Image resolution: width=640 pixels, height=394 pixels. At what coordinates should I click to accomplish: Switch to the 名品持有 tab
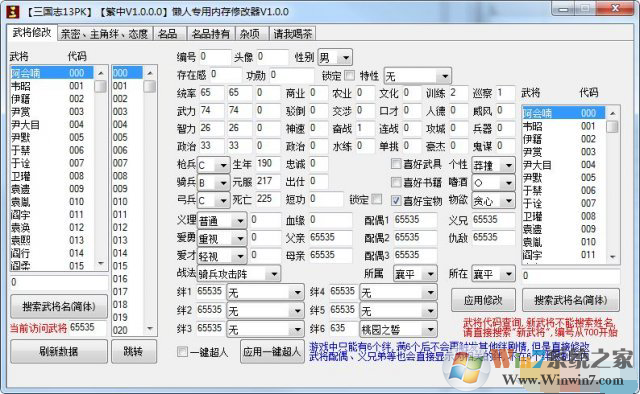coord(211,34)
